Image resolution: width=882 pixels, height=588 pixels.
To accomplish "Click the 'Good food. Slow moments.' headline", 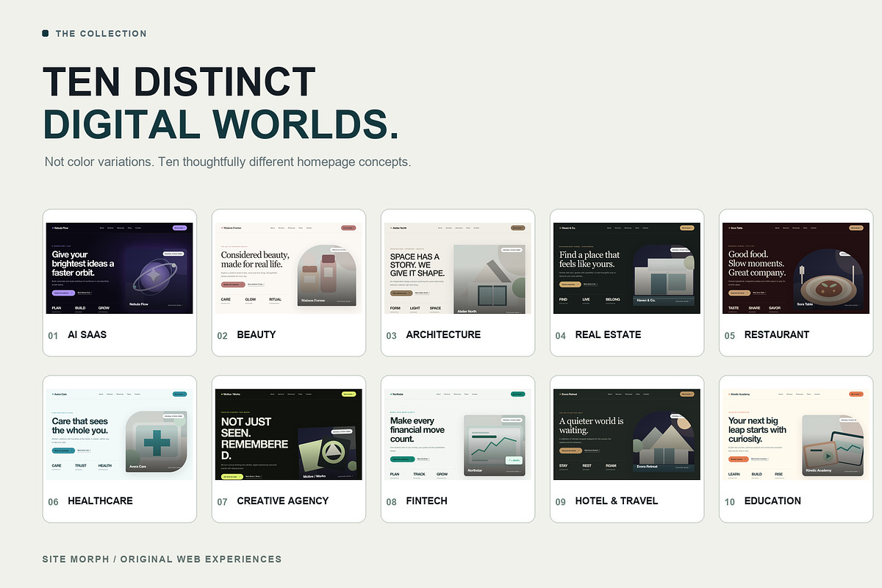I will (x=757, y=263).
